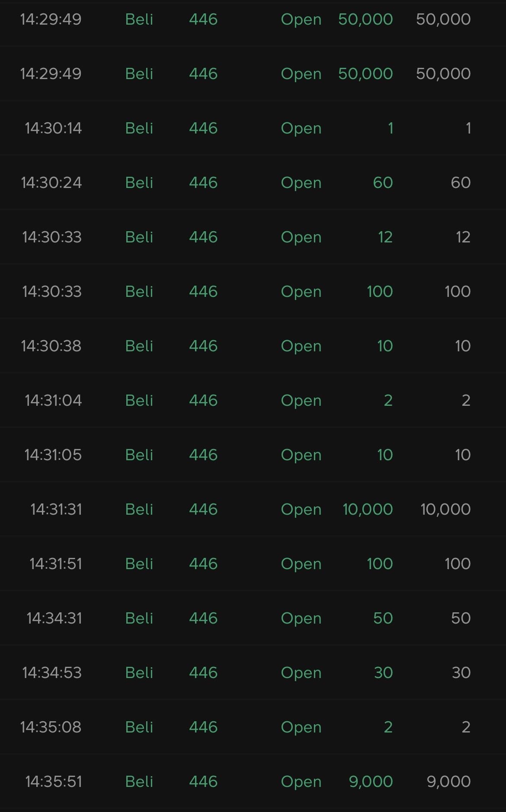
Task: Tap the Open status in 14:34:31 row
Action: click(x=301, y=618)
